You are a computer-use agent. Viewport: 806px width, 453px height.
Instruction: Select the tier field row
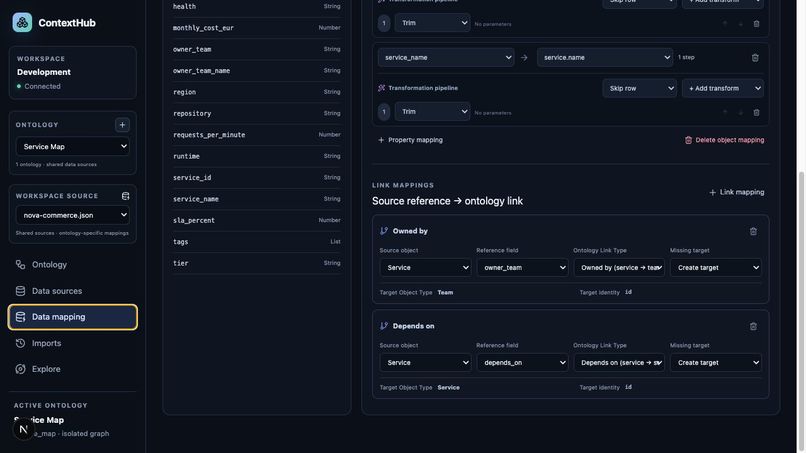point(257,263)
